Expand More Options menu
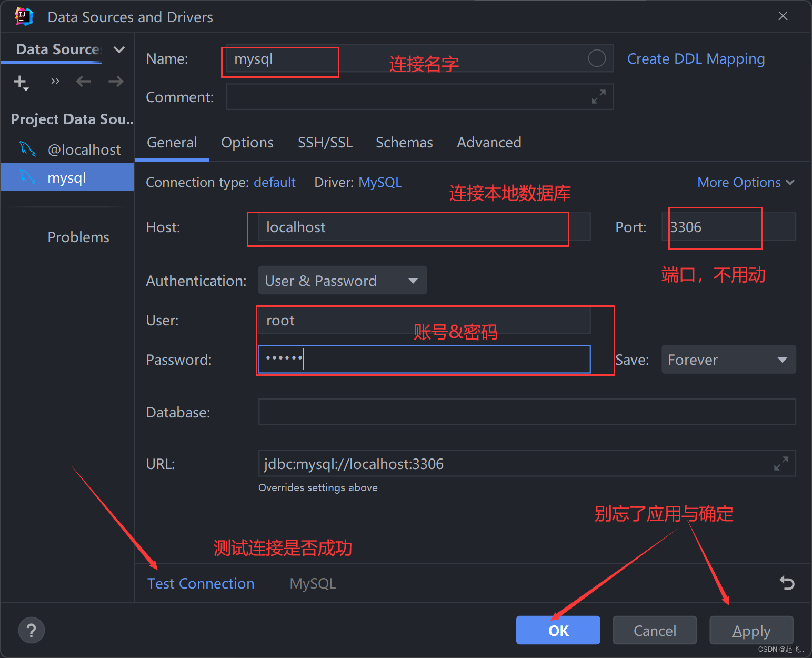 click(746, 182)
